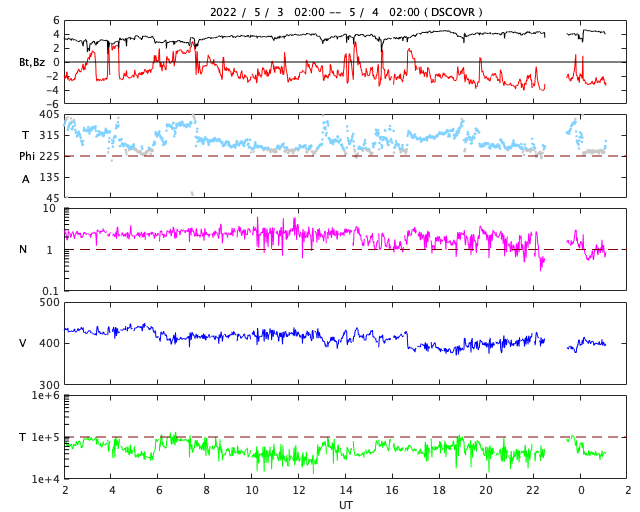Select the 12 hour tick on the UT axis
The image size is (640, 512).
click(x=299, y=490)
